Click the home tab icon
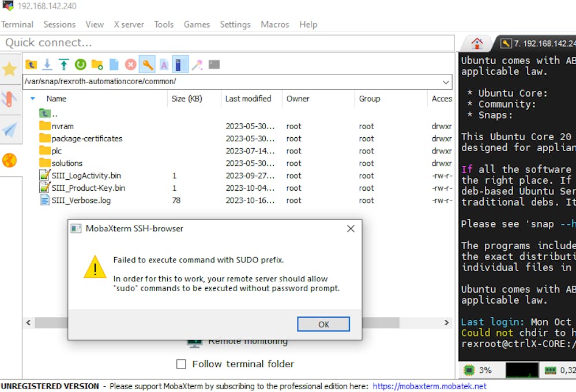This screenshot has height=392, width=576. click(x=477, y=44)
